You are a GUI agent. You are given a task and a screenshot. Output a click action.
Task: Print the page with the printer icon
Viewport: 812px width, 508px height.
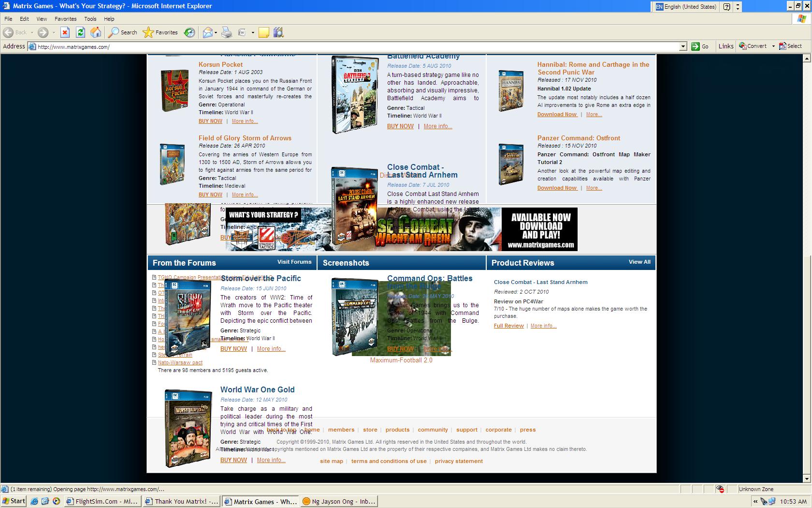227,32
